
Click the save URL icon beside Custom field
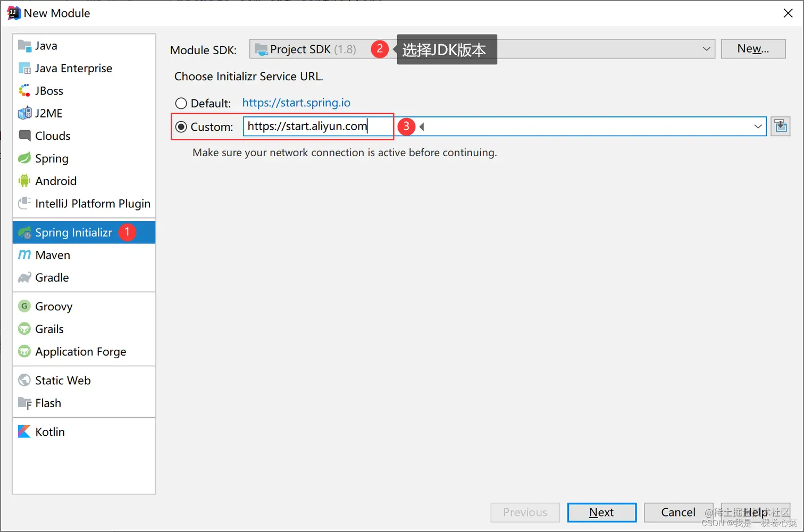pos(781,126)
